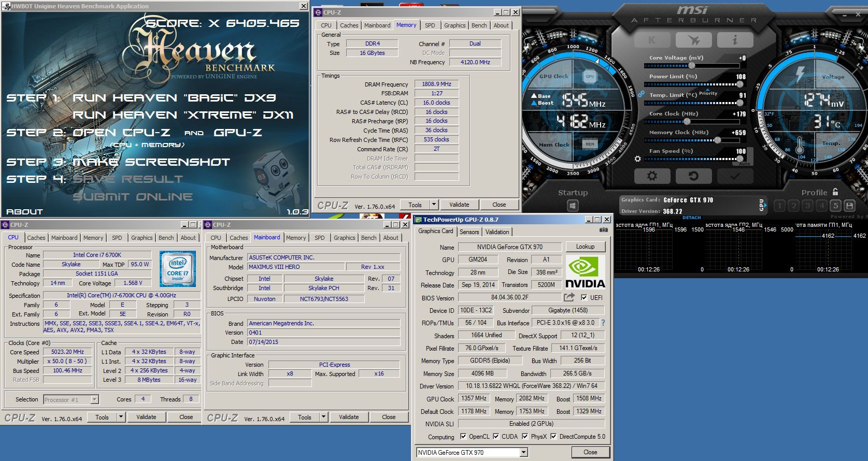
Task: Click Lookup button in GPU-Z
Action: (585, 247)
